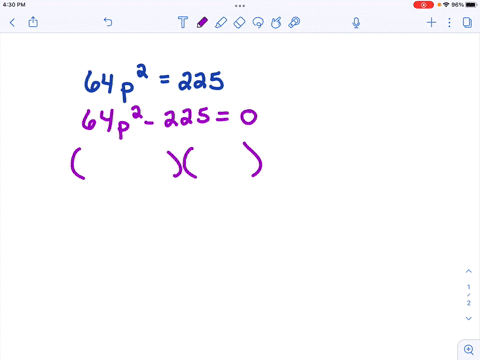Tap the 4:30 PM clock
The image size is (480, 360).
[x=14, y=5]
